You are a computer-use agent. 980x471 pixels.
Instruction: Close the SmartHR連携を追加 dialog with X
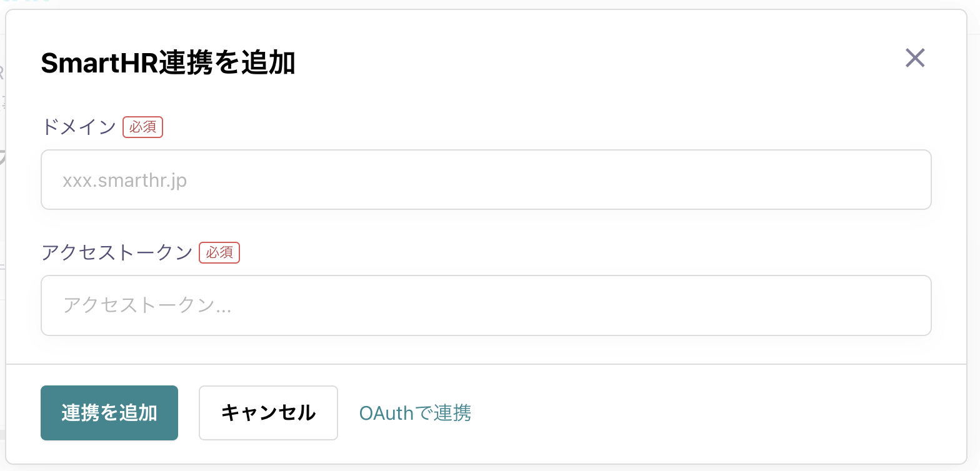pos(915,58)
